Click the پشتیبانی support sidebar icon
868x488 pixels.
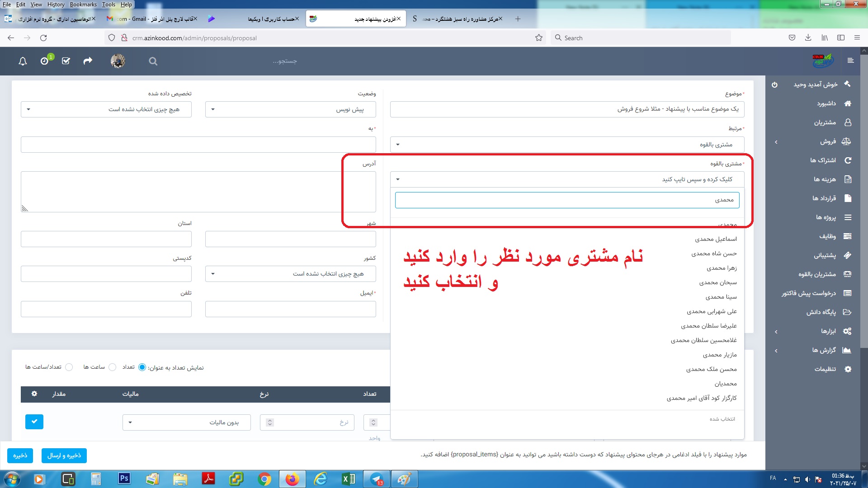848,255
